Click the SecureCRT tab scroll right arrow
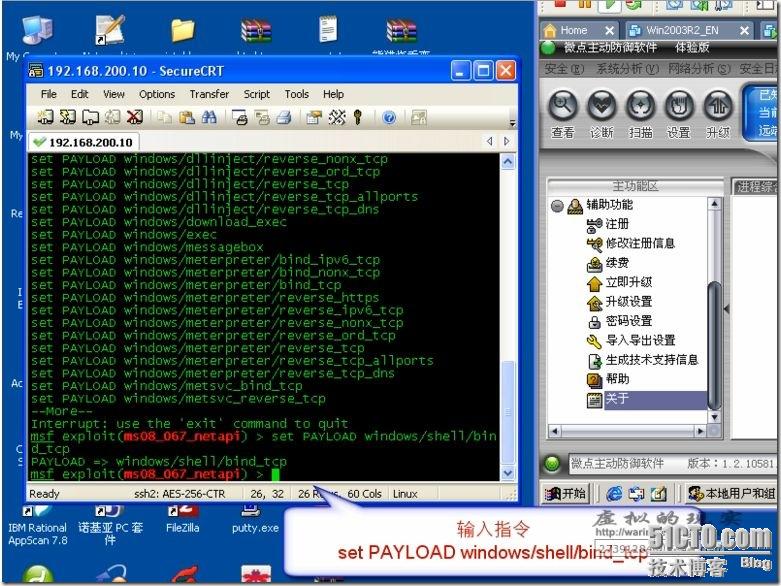Screen dimensions: 781x586 [507, 141]
